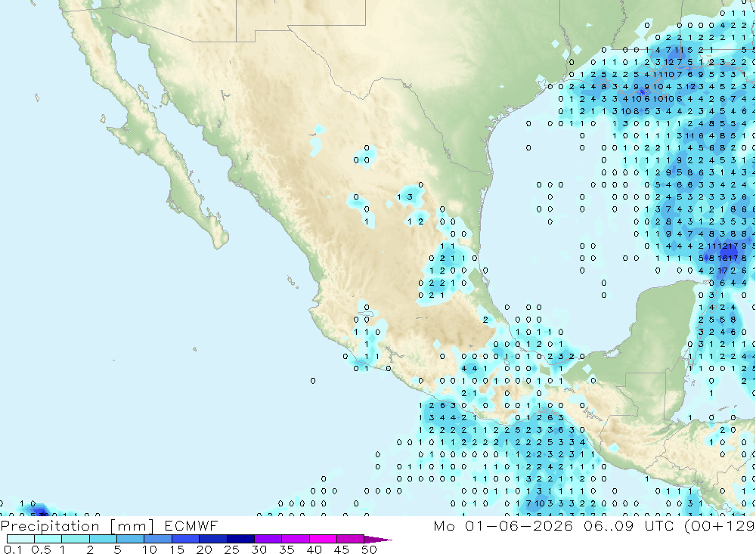756x554 pixels.
Task: Click the legend swatch between 40 and 45
Action: [x=323, y=539]
